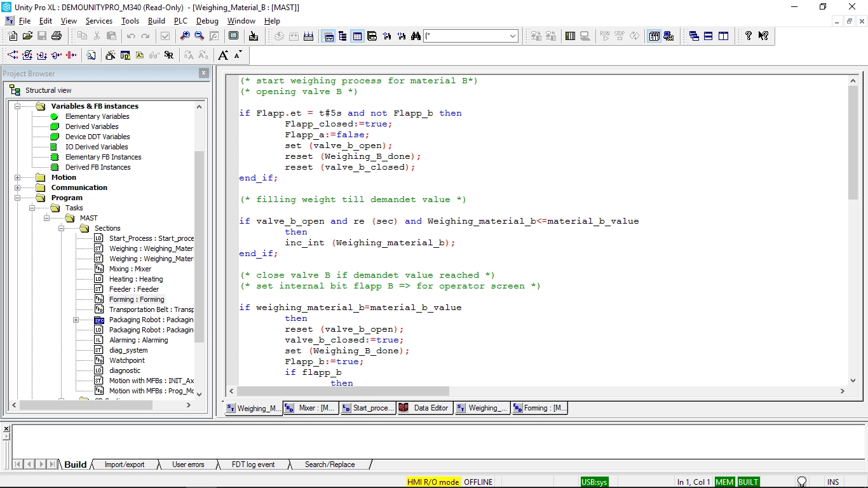Switch to the Start_proce... editor tab

368,408
